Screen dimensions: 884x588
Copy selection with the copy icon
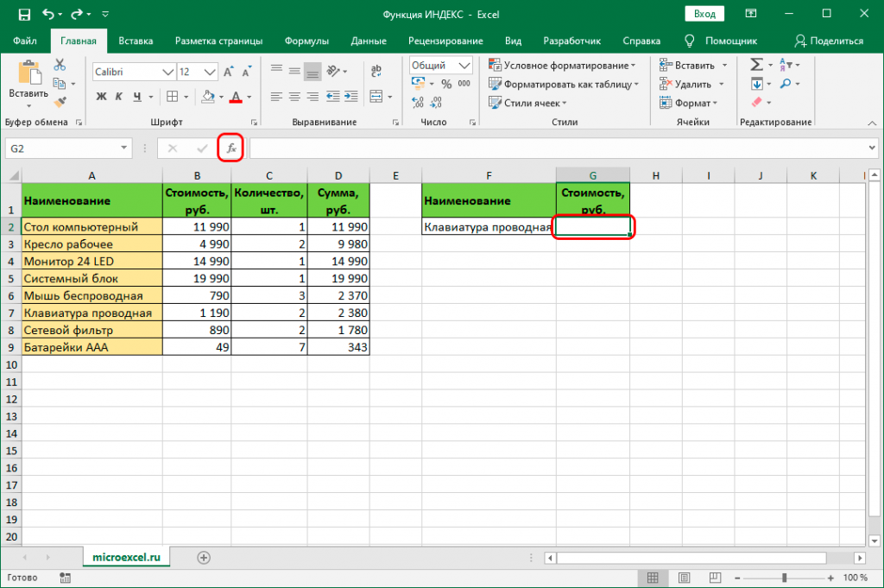[60, 84]
